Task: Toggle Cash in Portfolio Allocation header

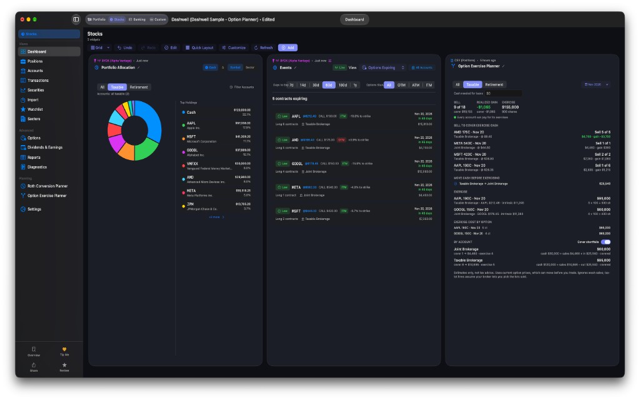Action: [x=211, y=67]
